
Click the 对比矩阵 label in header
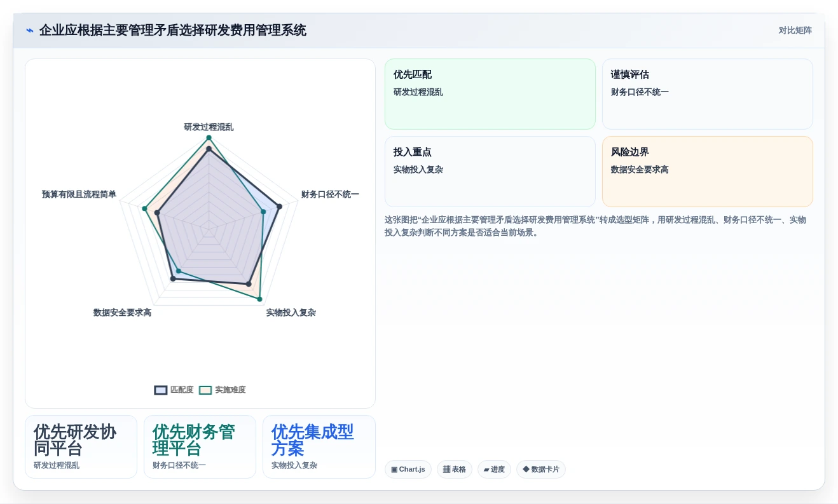[x=795, y=31]
